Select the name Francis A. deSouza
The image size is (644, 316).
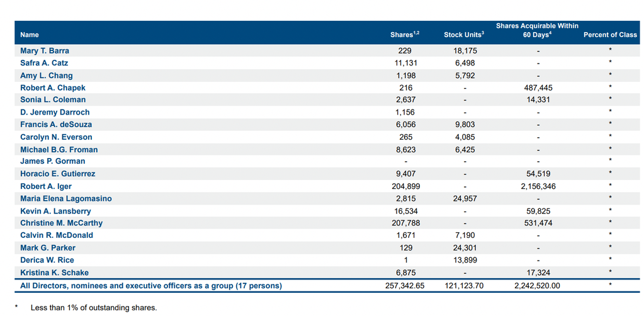point(56,125)
